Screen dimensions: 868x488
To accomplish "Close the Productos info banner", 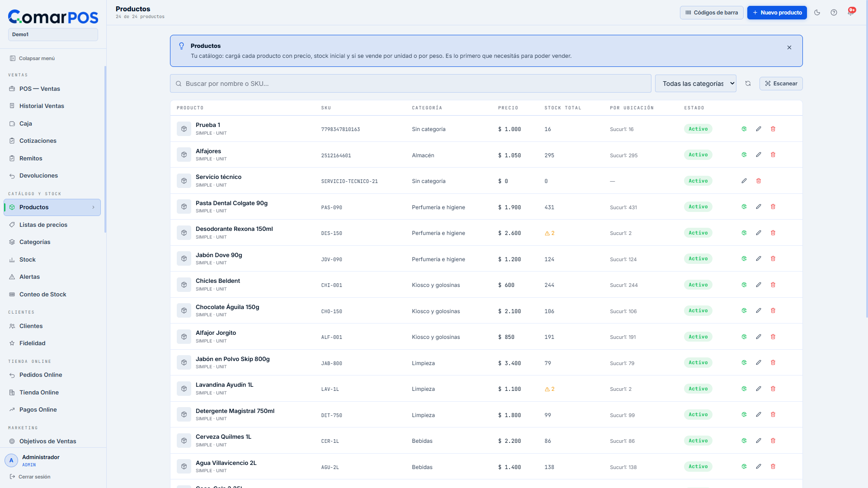I will (x=789, y=47).
